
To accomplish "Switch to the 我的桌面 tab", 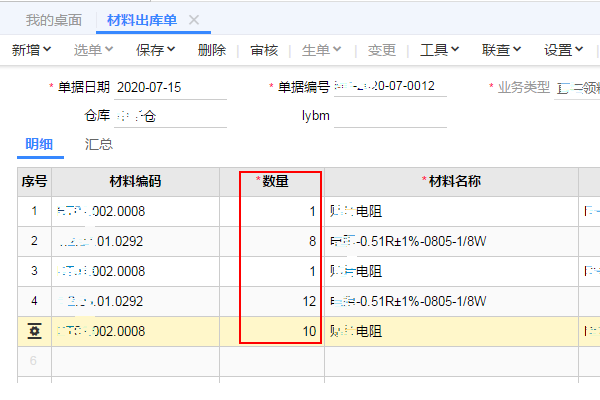I will pyautogui.click(x=51, y=20).
